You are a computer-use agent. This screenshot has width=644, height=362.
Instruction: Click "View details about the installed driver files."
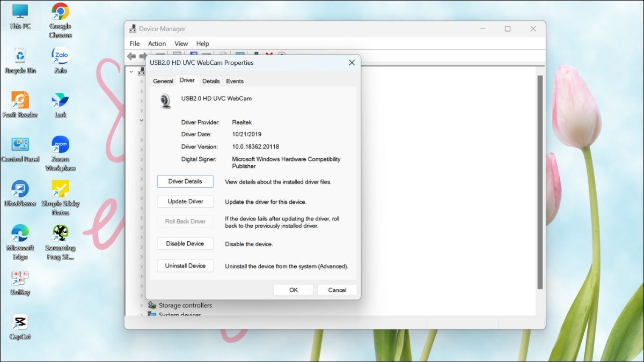click(x=278, y=182)
